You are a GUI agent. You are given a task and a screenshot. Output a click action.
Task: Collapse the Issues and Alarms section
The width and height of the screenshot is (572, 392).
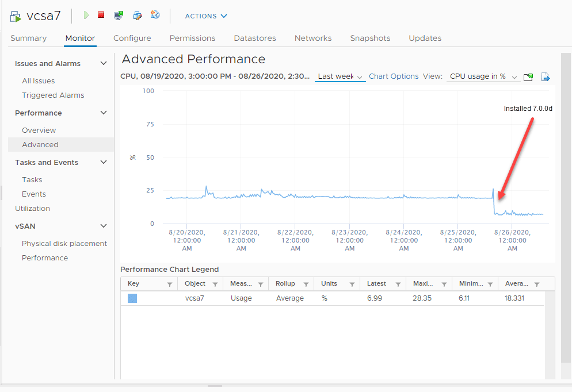(x=103, y=63)
